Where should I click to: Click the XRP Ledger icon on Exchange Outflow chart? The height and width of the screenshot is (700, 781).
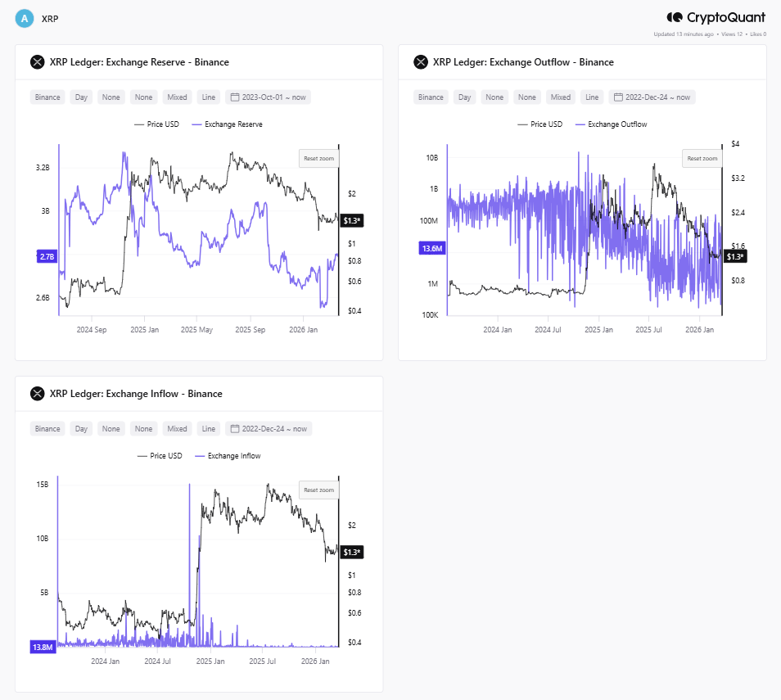point(420,61)
